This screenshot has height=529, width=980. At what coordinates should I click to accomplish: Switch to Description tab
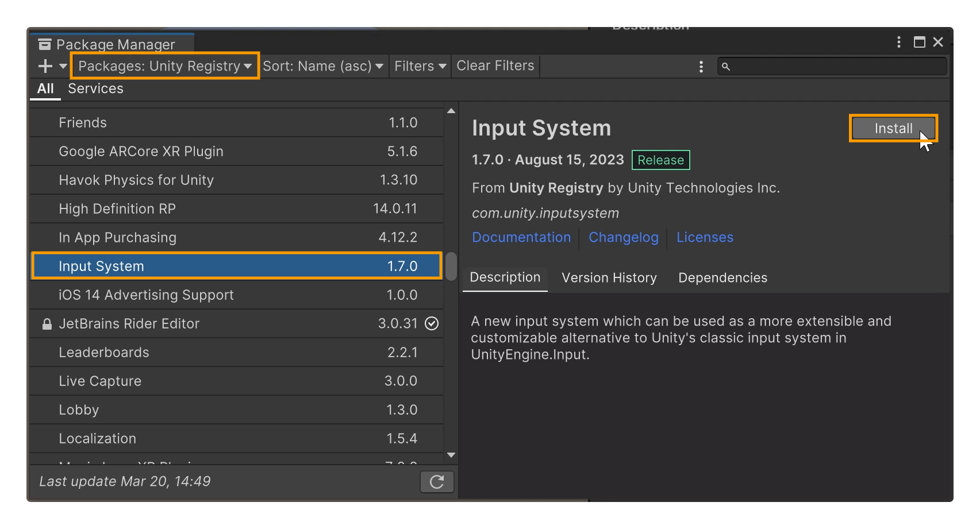tap(505, 277)
